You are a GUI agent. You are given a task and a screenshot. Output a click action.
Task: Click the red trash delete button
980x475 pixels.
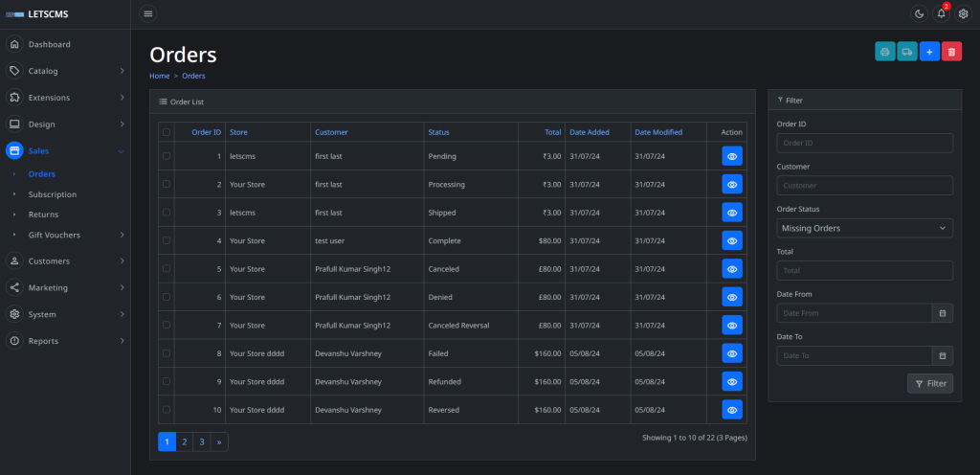coord(951,52)
